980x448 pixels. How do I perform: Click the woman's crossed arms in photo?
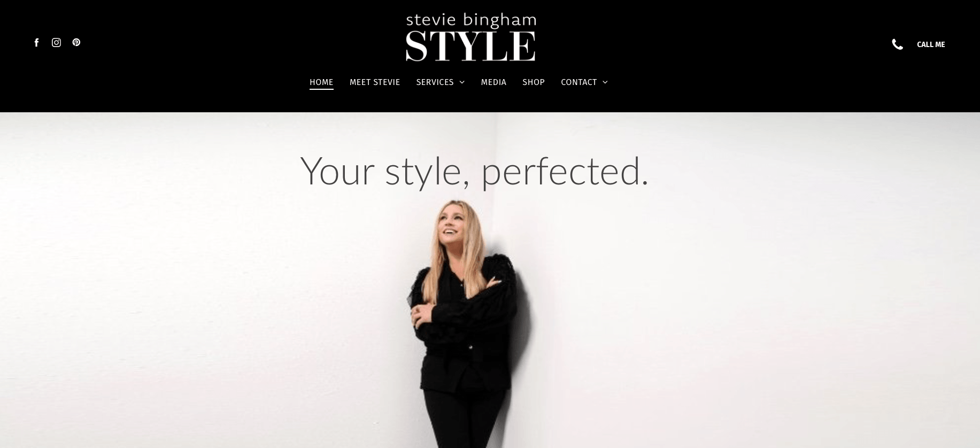tap(460, 302)
